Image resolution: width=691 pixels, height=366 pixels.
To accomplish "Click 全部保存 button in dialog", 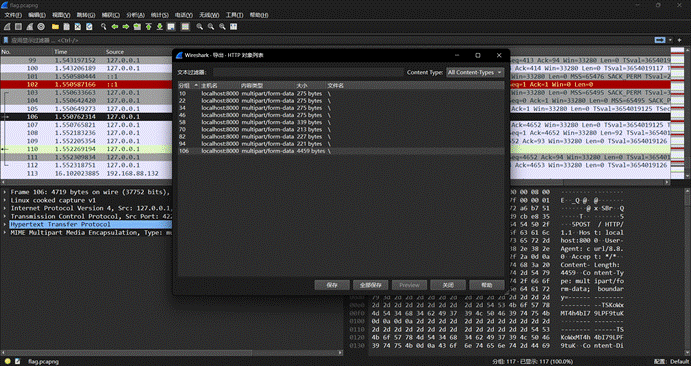I will 370,285.
